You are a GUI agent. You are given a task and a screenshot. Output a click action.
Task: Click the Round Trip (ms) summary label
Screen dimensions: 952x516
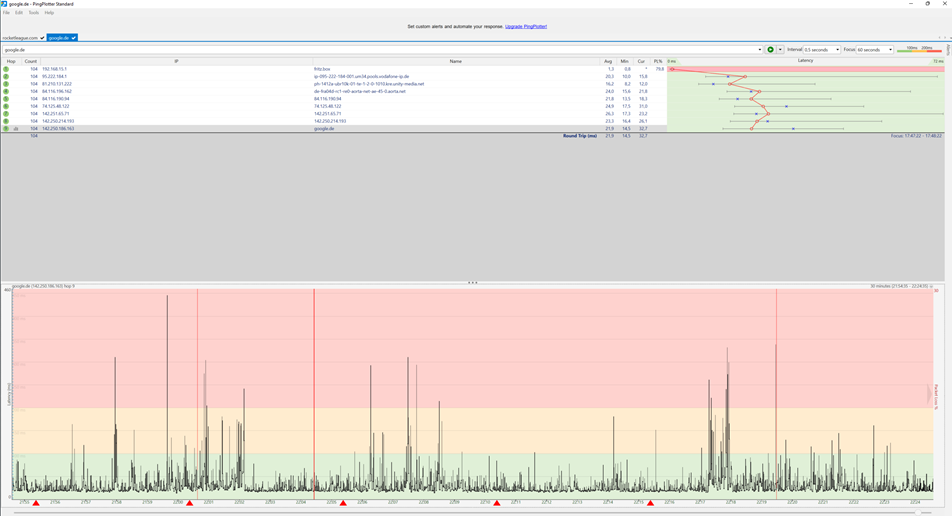point(579,136)
